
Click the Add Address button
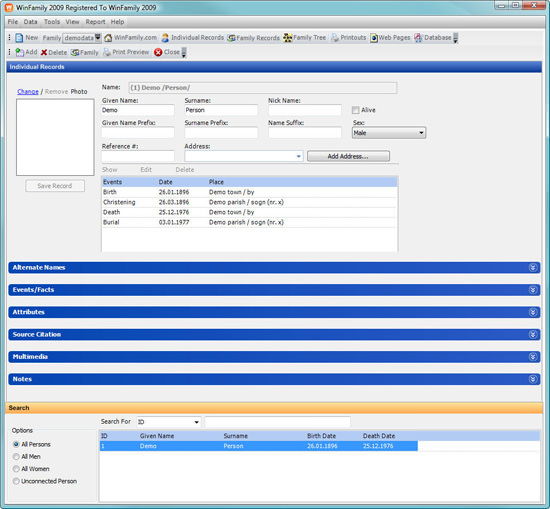click(348, 156)
